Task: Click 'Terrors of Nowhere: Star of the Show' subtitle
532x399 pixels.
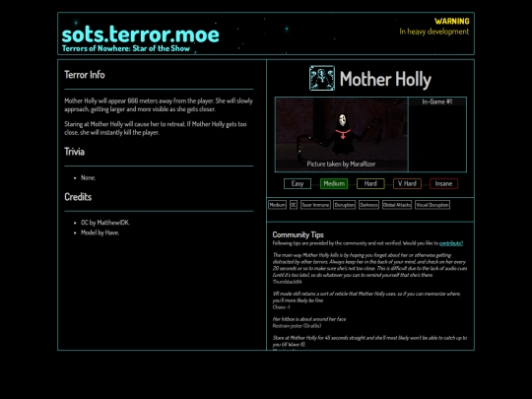Action: (126, 48)
